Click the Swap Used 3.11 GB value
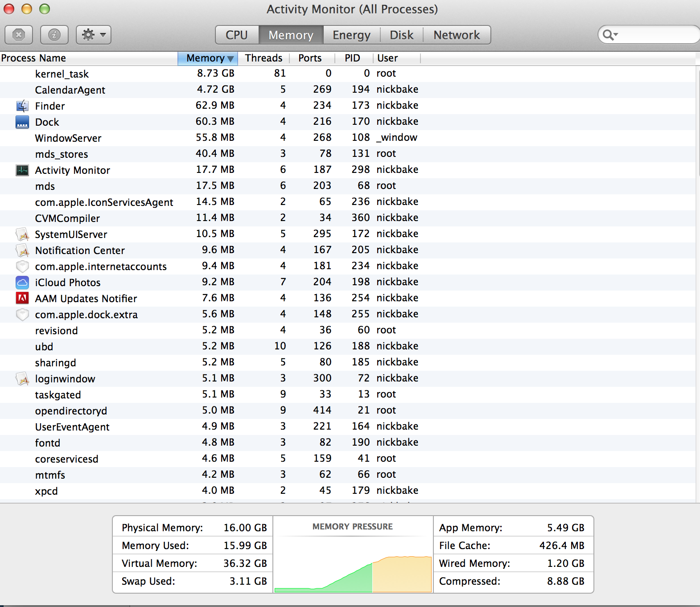 pyautogui.click(x=248, y=581)
